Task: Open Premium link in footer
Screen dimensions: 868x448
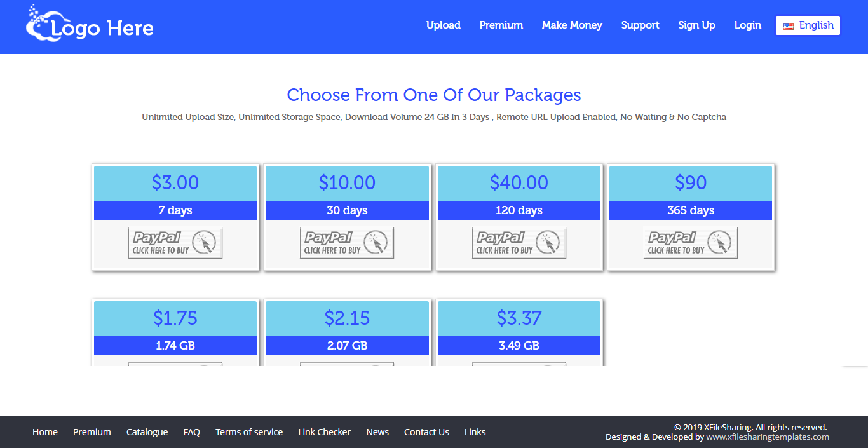Action: [92, 432]
